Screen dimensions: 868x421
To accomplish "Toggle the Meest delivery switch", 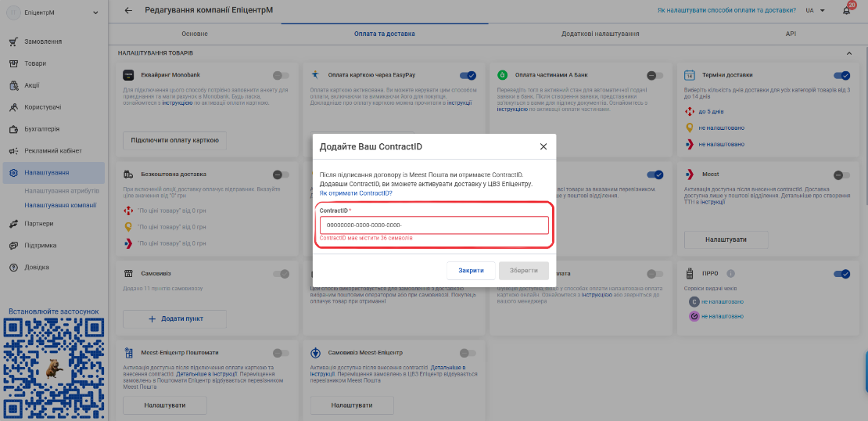I will click(841, 175).
